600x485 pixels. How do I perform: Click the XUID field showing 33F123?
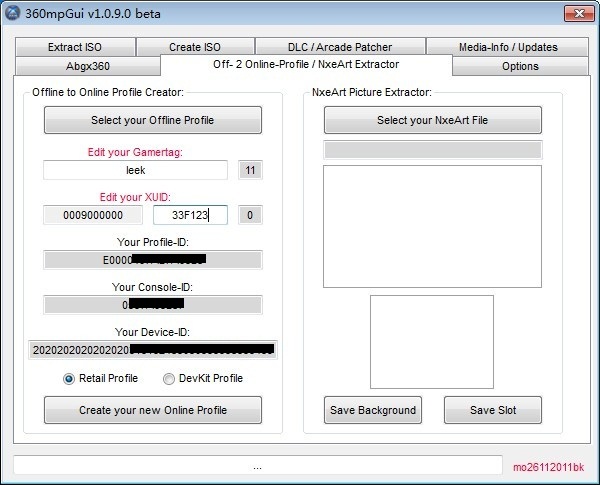[x=190, y=215]
